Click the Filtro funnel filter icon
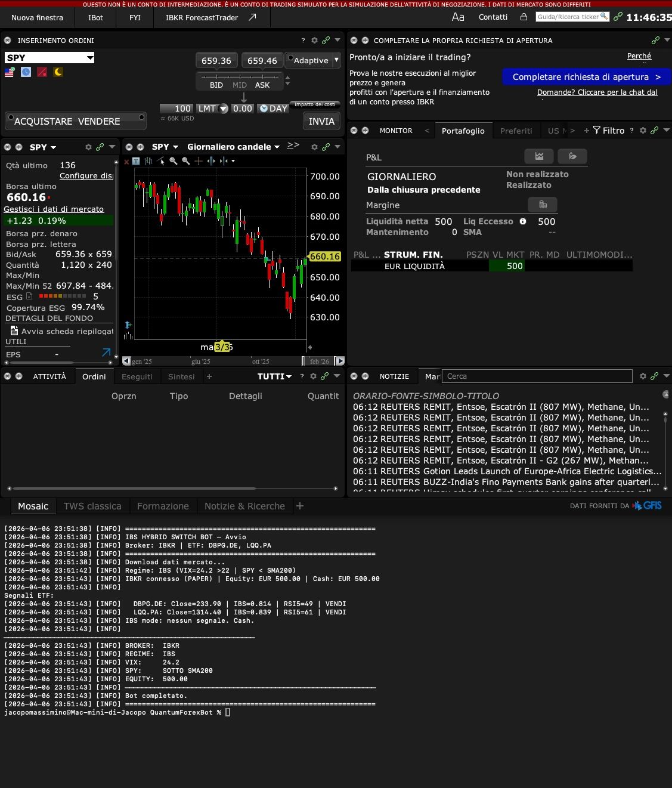 (596, 131)
